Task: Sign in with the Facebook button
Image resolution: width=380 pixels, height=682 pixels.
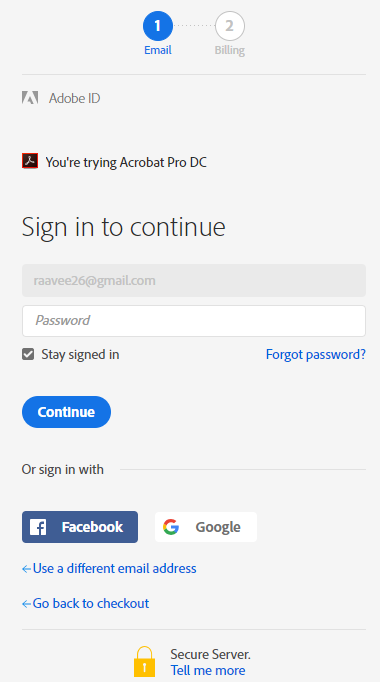Action: click(x=80, y=527)
